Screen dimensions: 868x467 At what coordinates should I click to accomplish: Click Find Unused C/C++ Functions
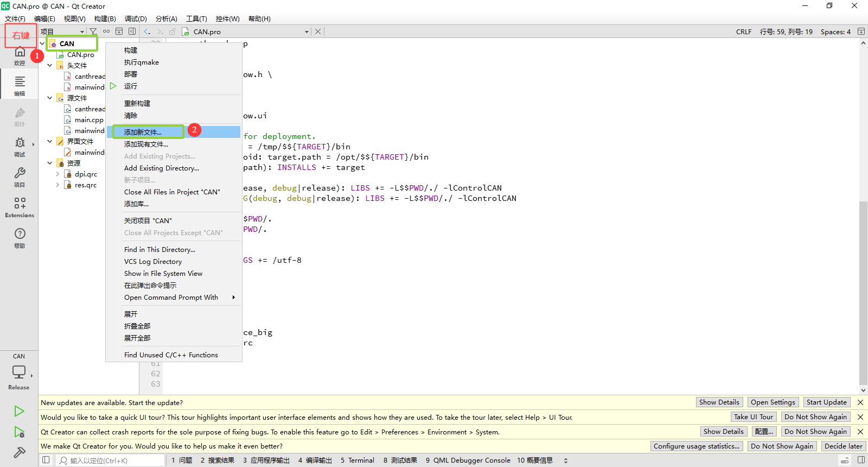tap(174, 355)
